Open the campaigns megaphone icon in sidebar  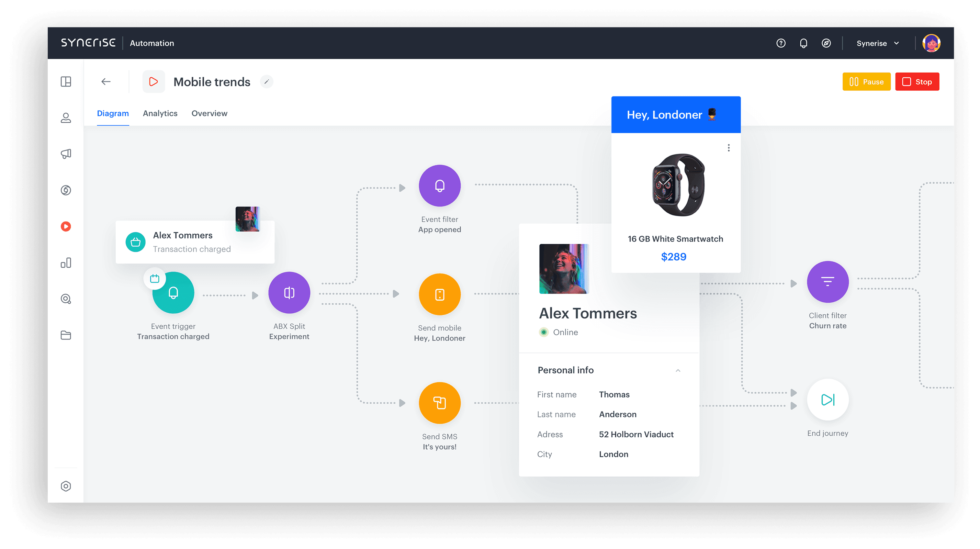tap(66, 154)
